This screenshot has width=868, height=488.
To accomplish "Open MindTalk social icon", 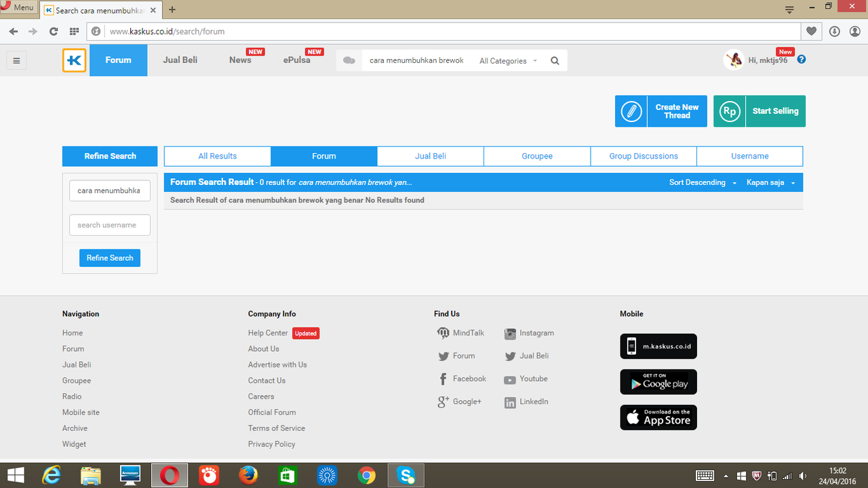I will click(x=443, y=333).
